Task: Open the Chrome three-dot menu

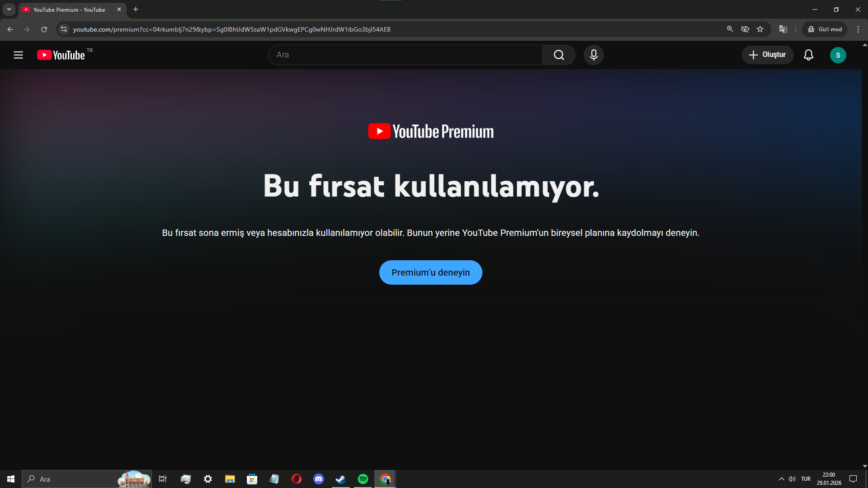Action: click(858, 29)
